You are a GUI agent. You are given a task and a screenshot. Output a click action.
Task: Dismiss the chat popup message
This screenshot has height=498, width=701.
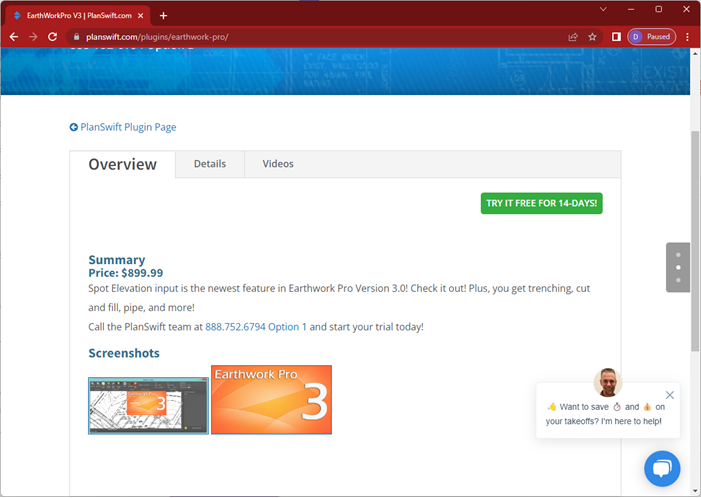(x=669, y=395)
